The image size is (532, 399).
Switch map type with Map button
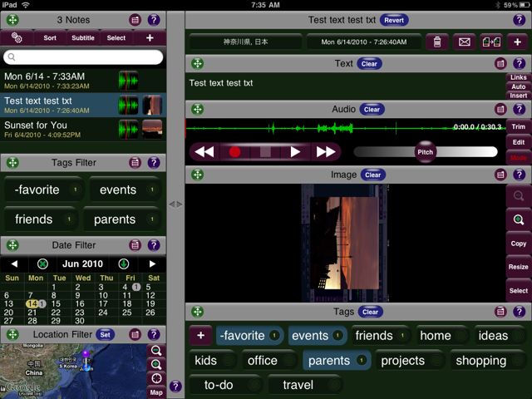coord(156,392)
